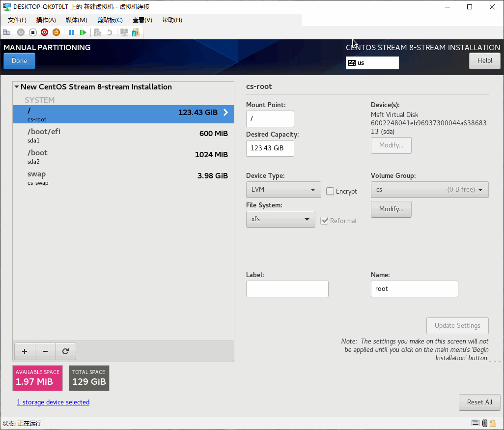Viewport: 504px width, 430px height.
Task: Toggle the Encrypt checkbox
Action: point(330,191)
